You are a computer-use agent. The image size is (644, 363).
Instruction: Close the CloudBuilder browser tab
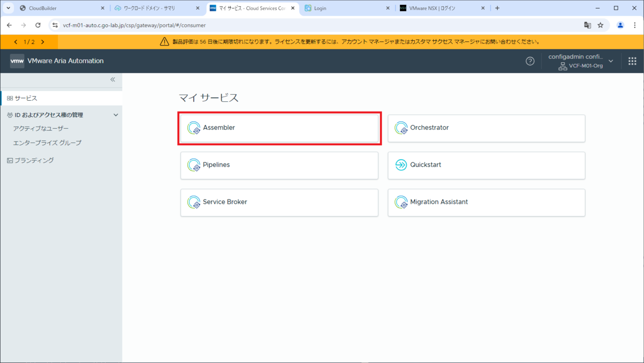click(x=103, y=9)
